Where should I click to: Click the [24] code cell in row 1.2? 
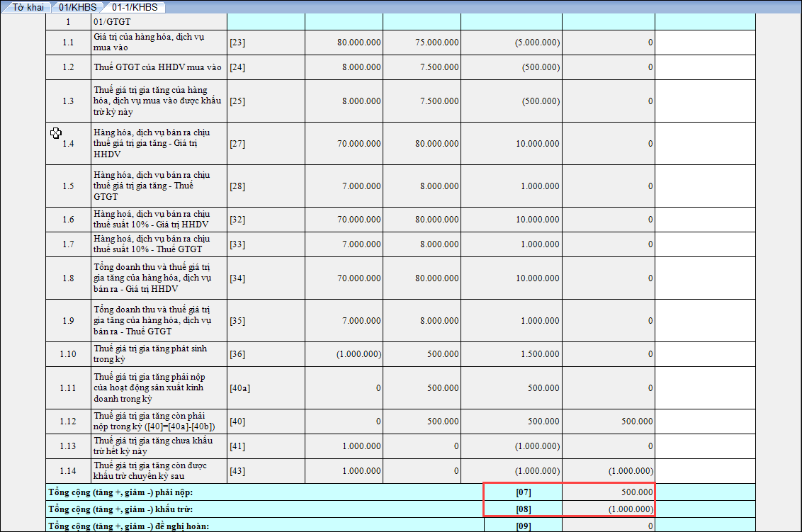click(237, 68)
